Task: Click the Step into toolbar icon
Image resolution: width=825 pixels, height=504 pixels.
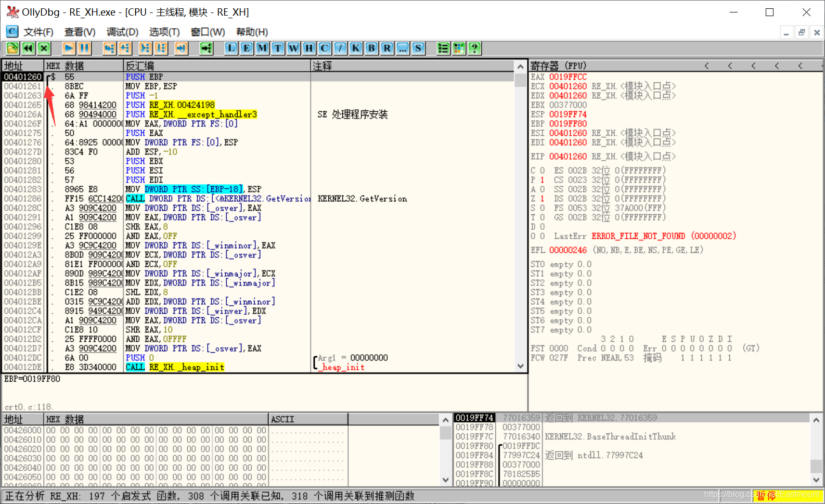Action: 109,48
